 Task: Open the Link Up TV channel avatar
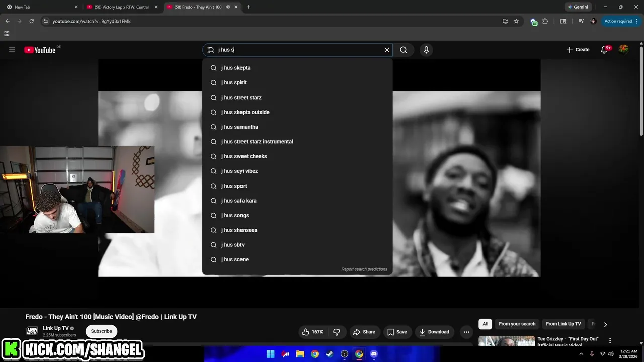pos(32,331)
